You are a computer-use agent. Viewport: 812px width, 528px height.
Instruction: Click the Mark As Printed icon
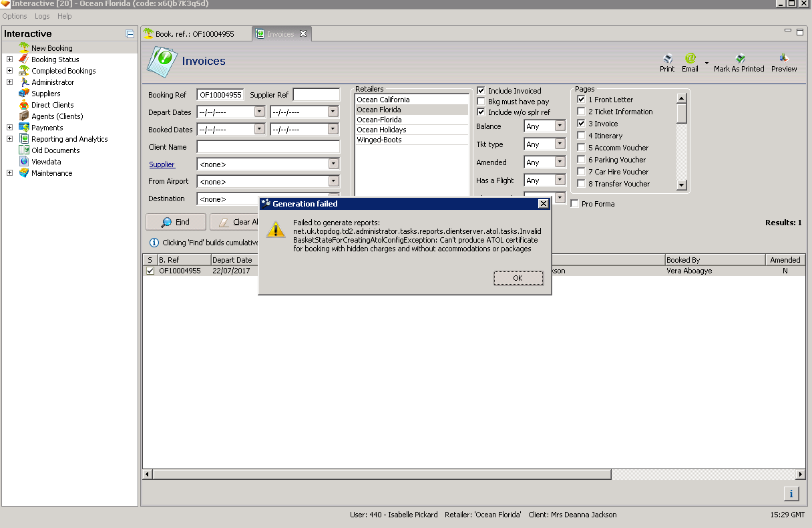coord(739,59)
